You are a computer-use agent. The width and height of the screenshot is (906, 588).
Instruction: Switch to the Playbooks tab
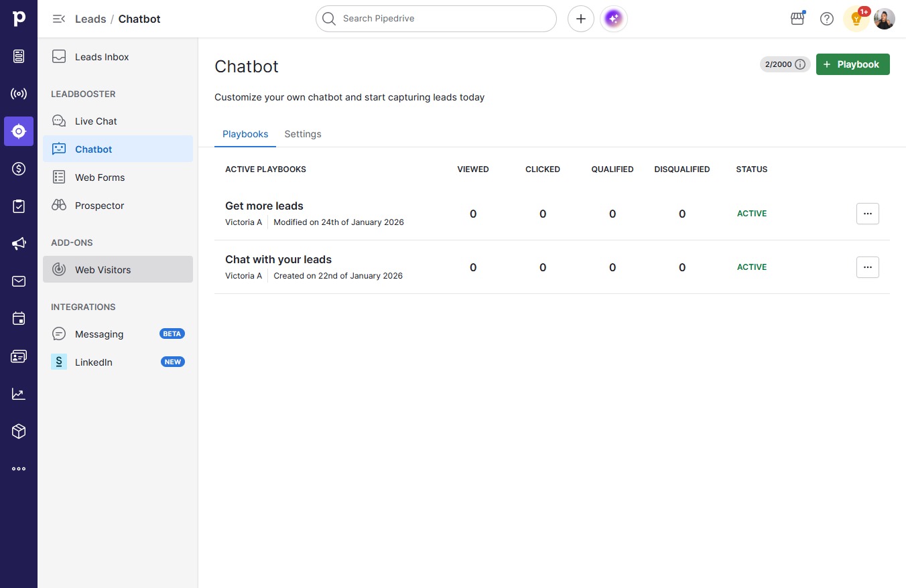click(245, 134)
